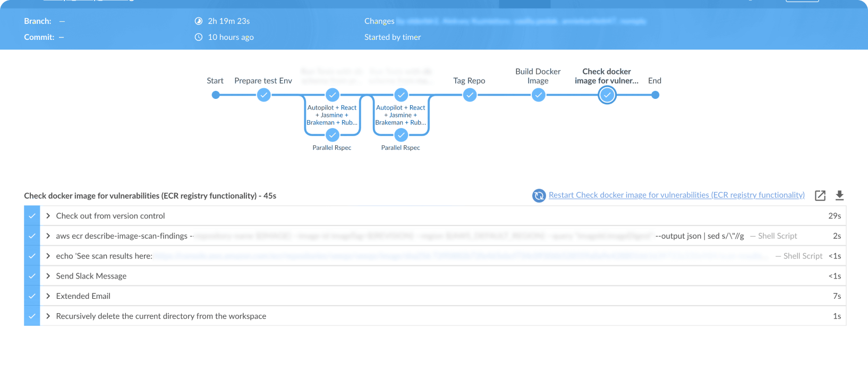Click the pipeline End node
Screen dimensions: 868x386
[655, 95]
